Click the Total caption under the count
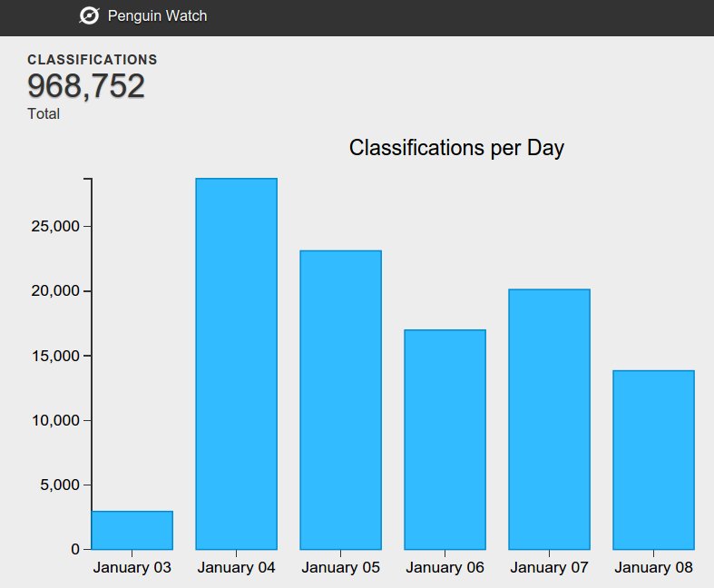The image size is (714, 588). pos(44,114)
